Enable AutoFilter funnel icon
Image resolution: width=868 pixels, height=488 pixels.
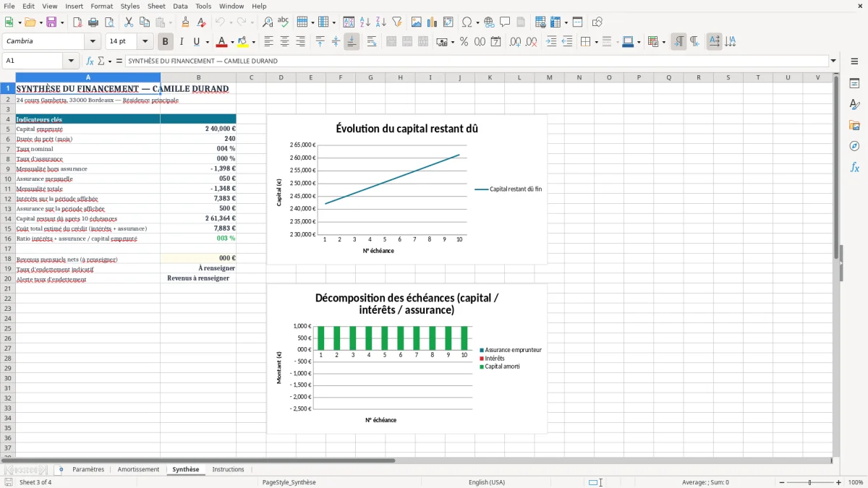396,22
